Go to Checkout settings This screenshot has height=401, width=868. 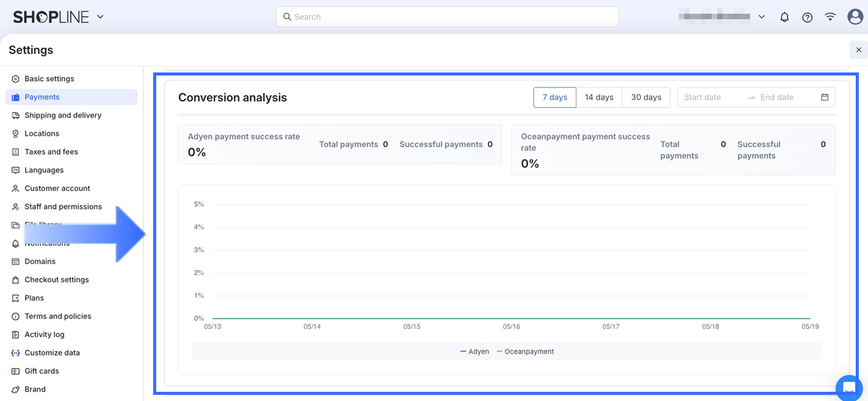tap(57, 280)
